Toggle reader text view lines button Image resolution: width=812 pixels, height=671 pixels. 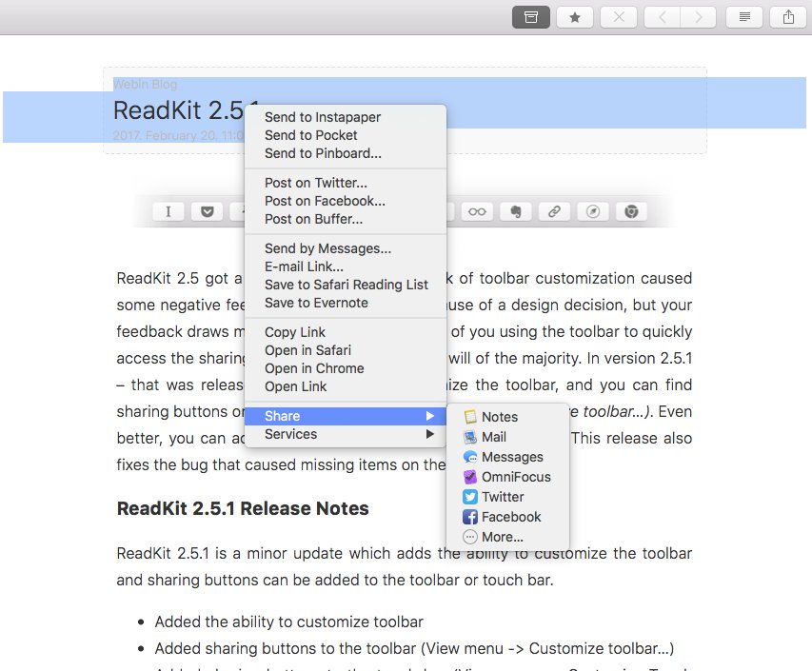(744, 17)
